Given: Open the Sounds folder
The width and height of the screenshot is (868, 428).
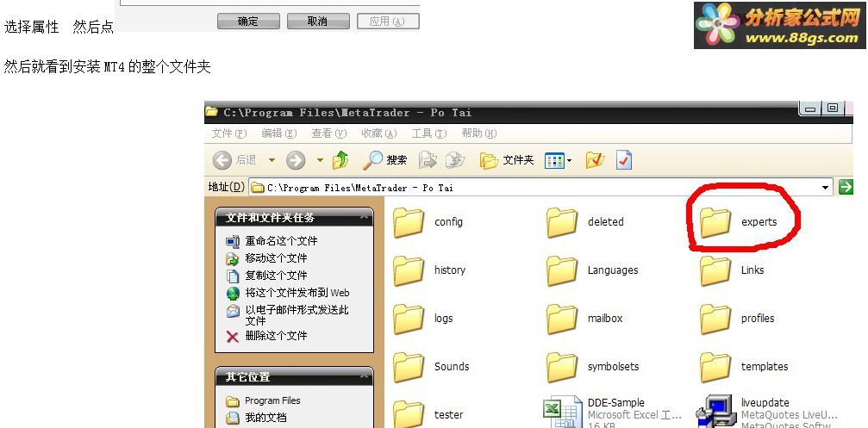Looking at the screenshot, I should pyautogui.click(x=431, y=367).
